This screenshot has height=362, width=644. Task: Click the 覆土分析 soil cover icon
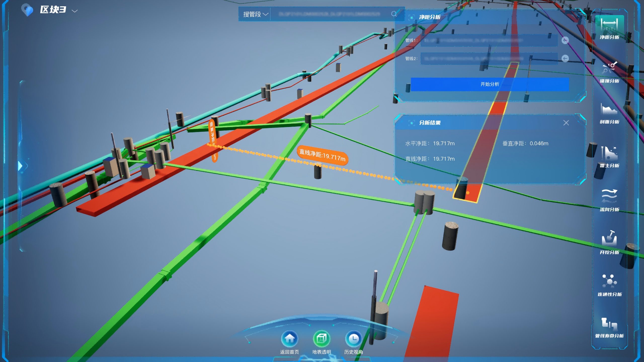pos(609,154)
